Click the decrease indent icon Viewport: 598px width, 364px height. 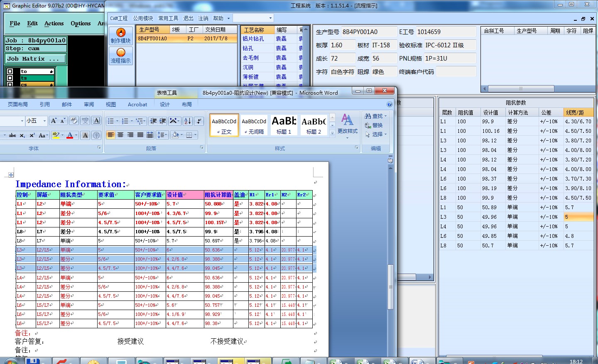coord(153,121)
